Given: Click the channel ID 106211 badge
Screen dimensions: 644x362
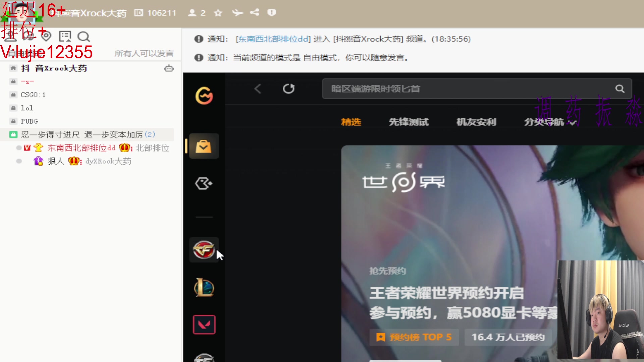Looking at the screenshot, I should click(155, 13).
